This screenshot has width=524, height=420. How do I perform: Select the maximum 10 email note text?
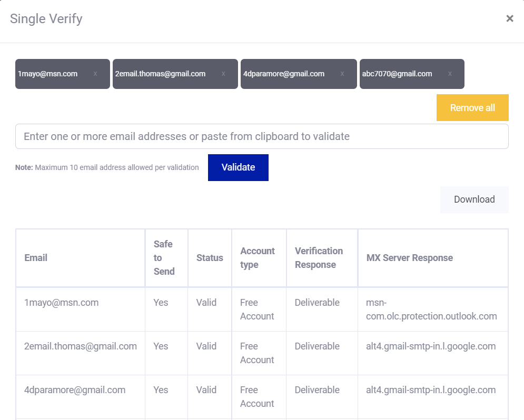(107, 167)
